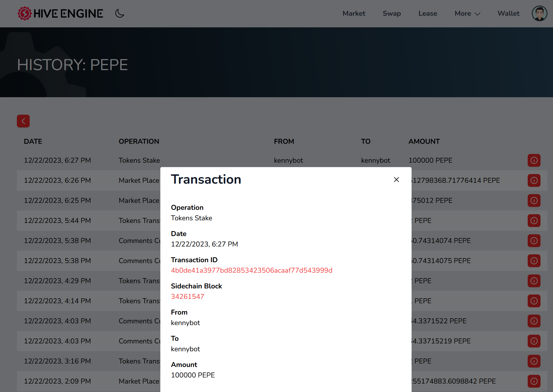The width and height of the screenshot is (553, 392).
Task: Show info for the 2:09 PM transaction row
Action: click(x=534, y=381)
